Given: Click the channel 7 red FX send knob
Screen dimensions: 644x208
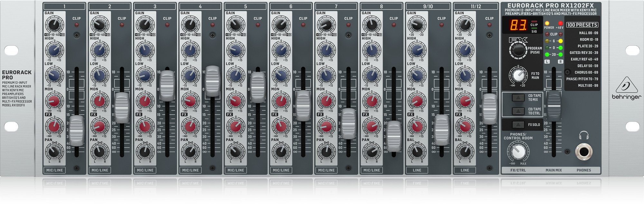Looking at the screenshot, I should 326,126.
